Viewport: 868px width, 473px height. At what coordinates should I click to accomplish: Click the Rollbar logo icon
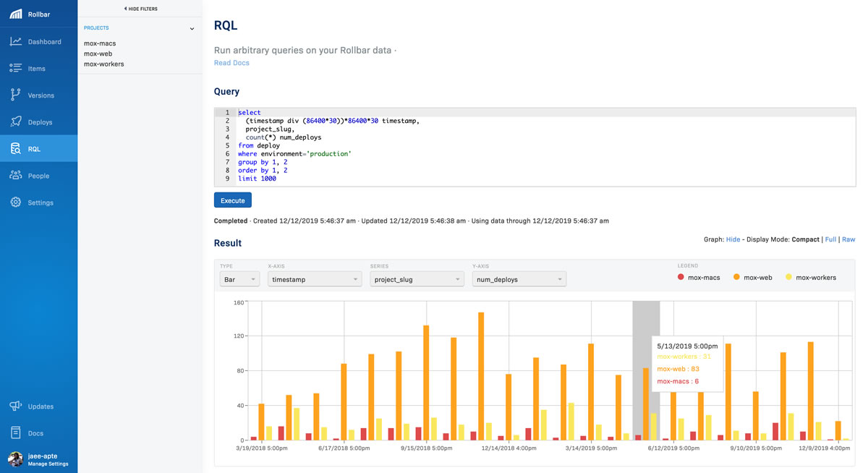coord(15,14)
